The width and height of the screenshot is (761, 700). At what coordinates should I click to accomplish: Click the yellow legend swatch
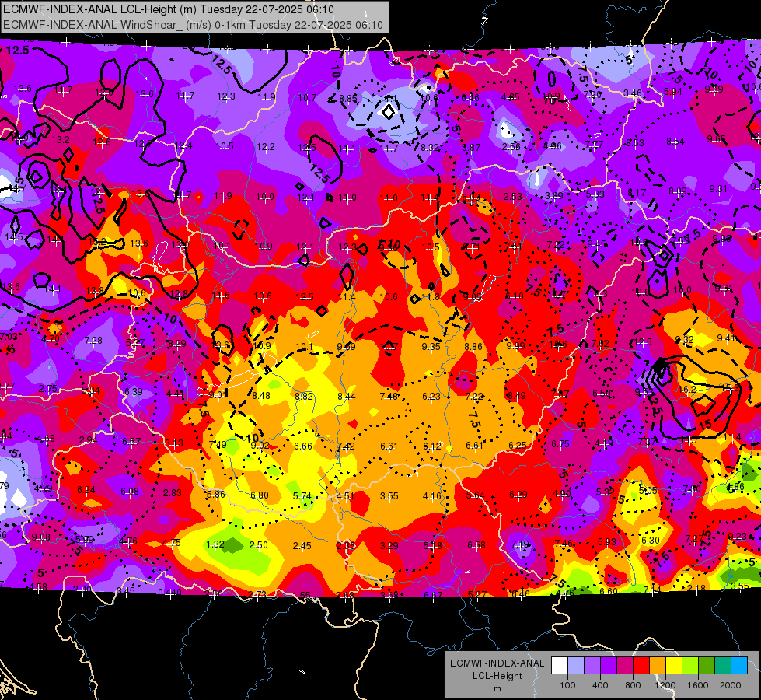pyautogui.click(x=674, y=666)
